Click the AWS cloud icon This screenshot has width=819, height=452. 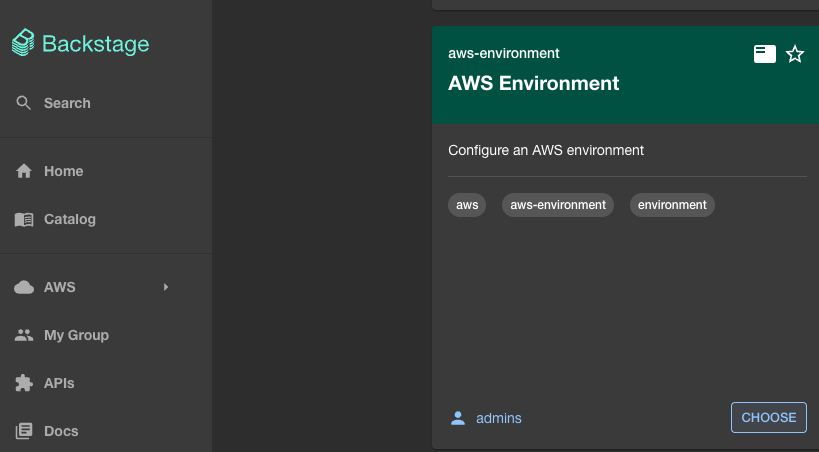click(24, 287)
